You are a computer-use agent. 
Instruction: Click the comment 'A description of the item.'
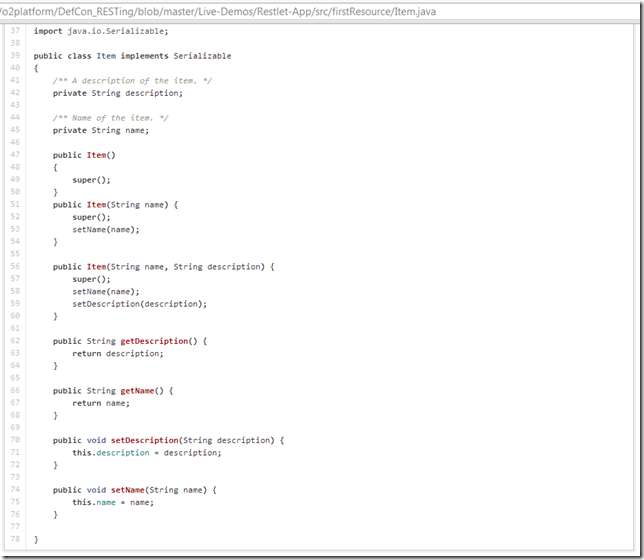pos(132,81)
